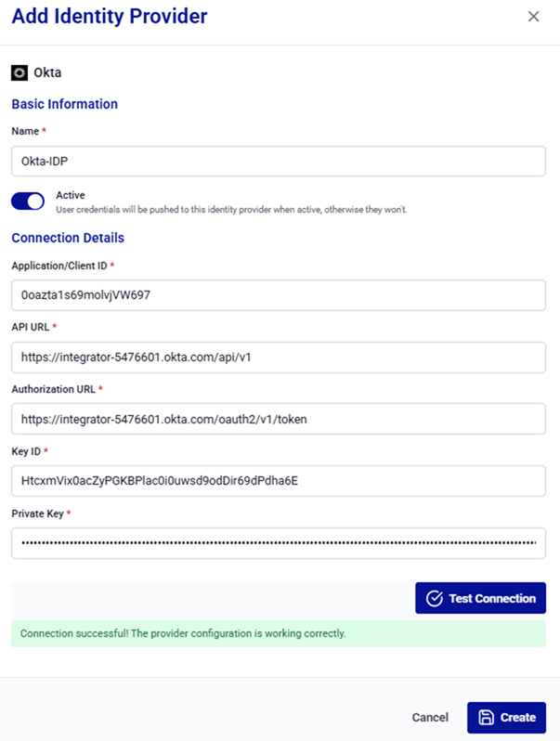
Task: Click the Basic Information section heading
Action: click(65, 104)
